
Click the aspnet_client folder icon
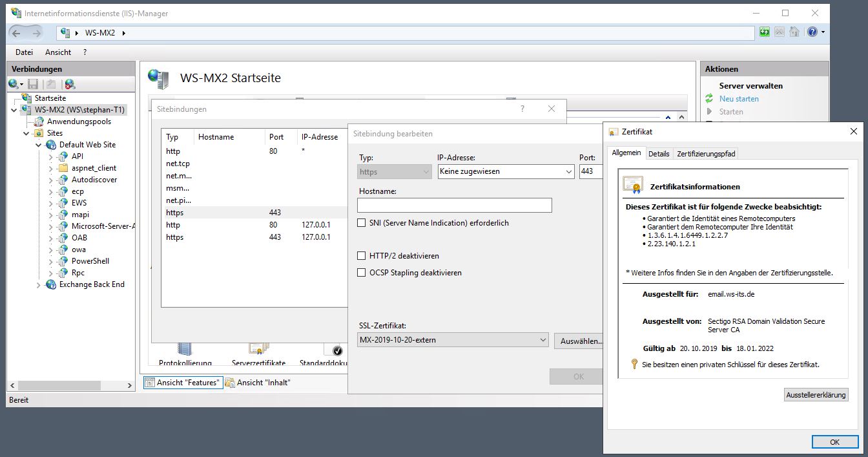coord(63,168)
